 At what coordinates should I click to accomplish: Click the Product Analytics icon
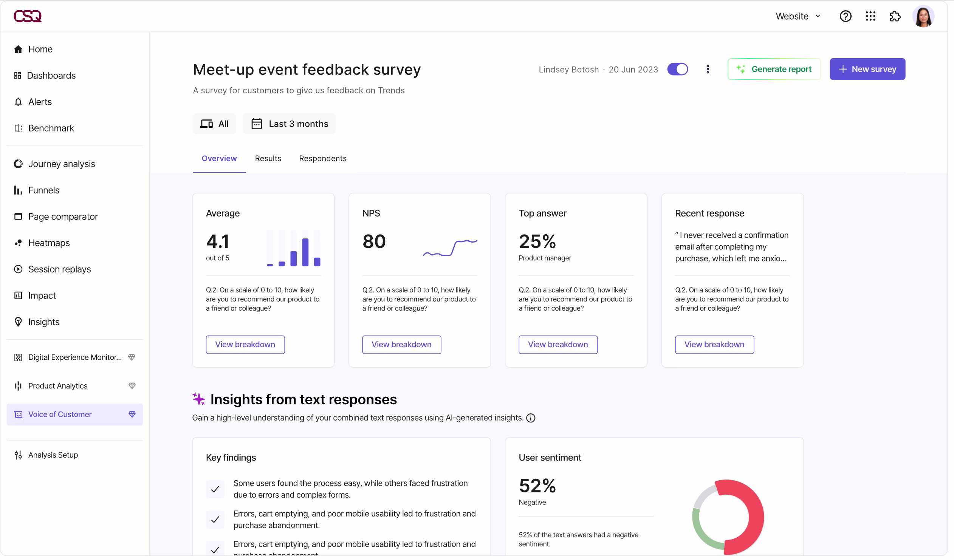18,386
